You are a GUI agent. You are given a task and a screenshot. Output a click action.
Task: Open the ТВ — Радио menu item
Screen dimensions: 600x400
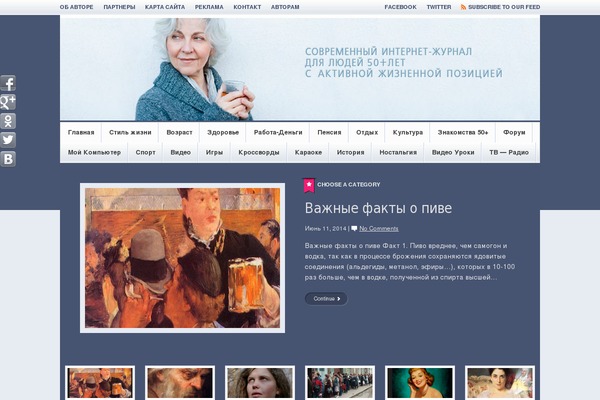[509, 152]
